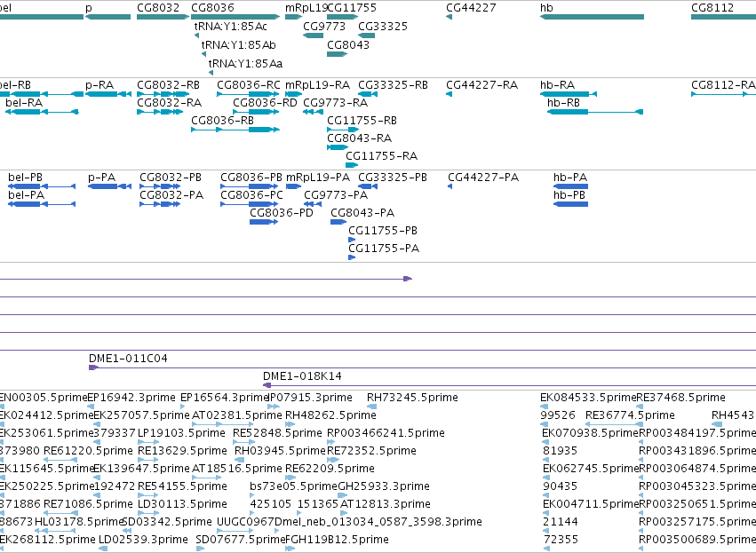Click the tRNA:Y1:85Ab label
Viewport: 756px width, 553px height.
click(x=239, y=44)
